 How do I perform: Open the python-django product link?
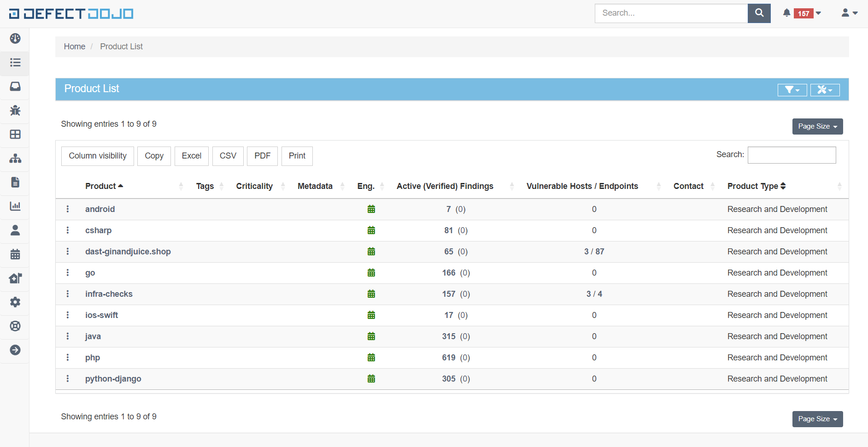point(113,379)
